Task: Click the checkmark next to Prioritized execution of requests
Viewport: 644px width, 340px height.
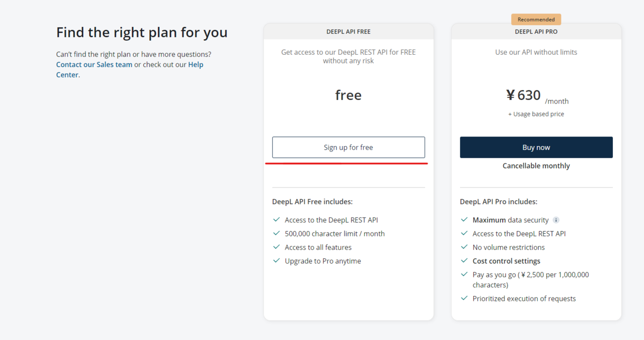Action: pos(464,298)
